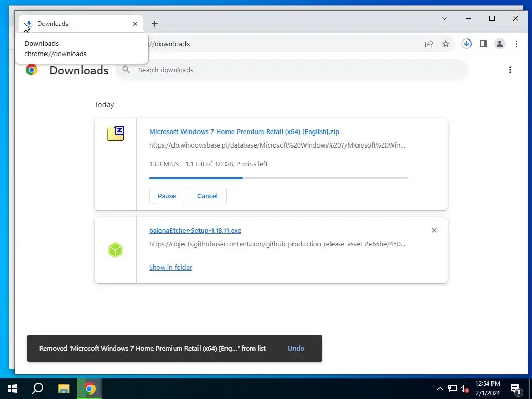Screen dimensions: 532x399
Task: Click the Today date heading
Action: coord(104,104)
